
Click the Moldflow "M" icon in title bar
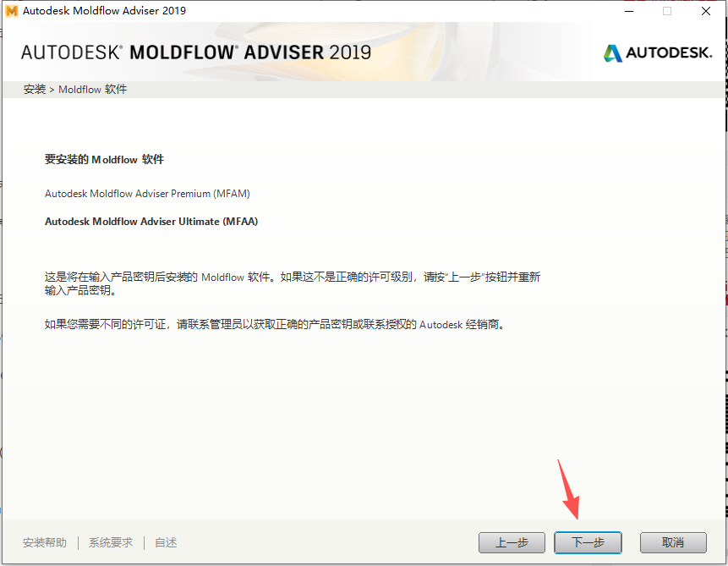coord(12,11)
